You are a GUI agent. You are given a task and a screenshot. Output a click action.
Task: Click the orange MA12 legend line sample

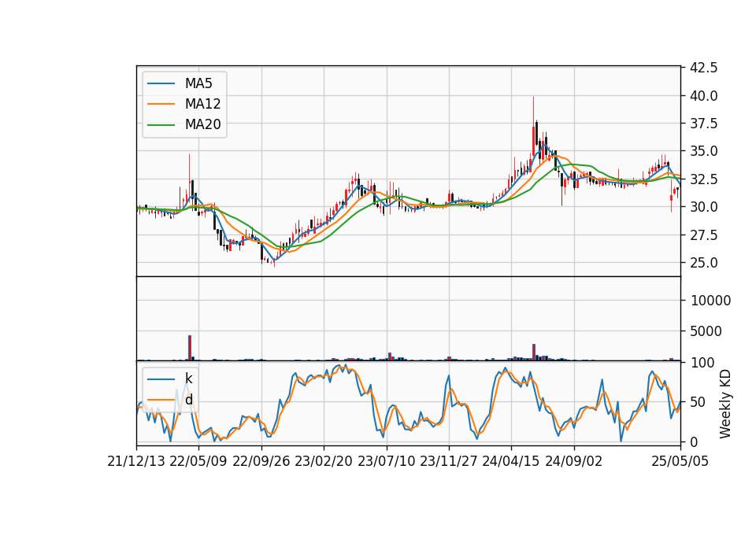coord(161,104)
